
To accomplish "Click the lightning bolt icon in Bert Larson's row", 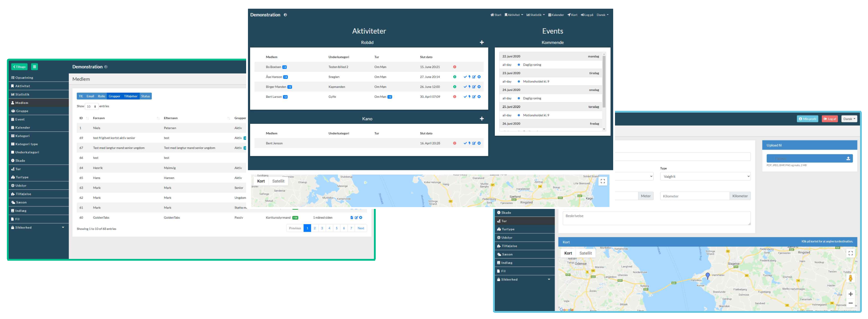I will point(469,97).
